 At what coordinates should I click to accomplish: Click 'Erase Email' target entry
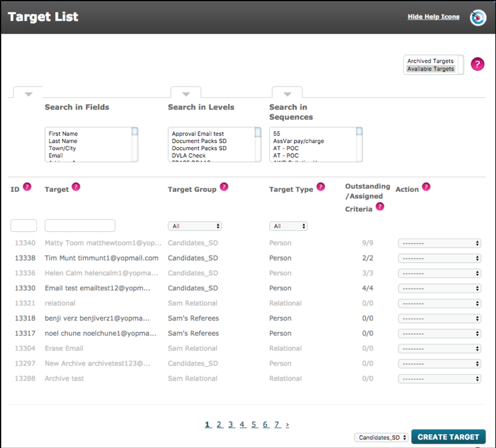(x=64, y=348)
